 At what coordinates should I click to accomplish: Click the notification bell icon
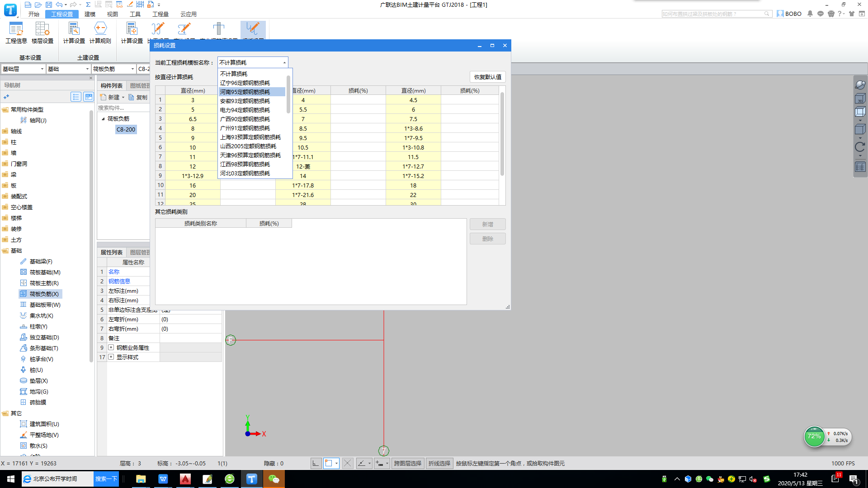coord(810,14)
